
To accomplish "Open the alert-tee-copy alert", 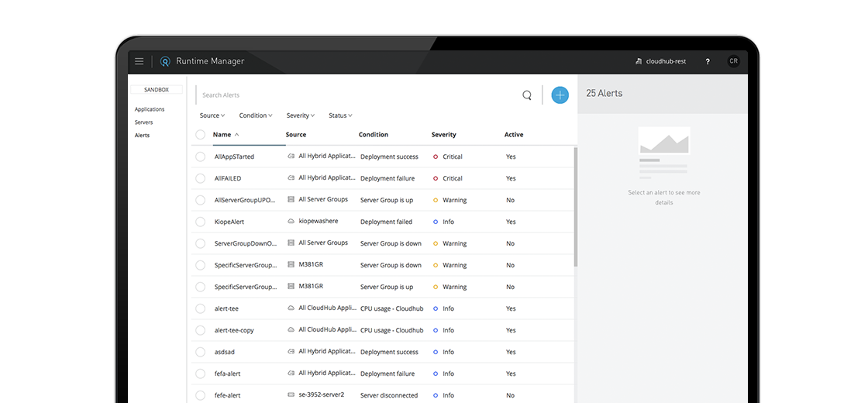I will [x=234, y=330].
